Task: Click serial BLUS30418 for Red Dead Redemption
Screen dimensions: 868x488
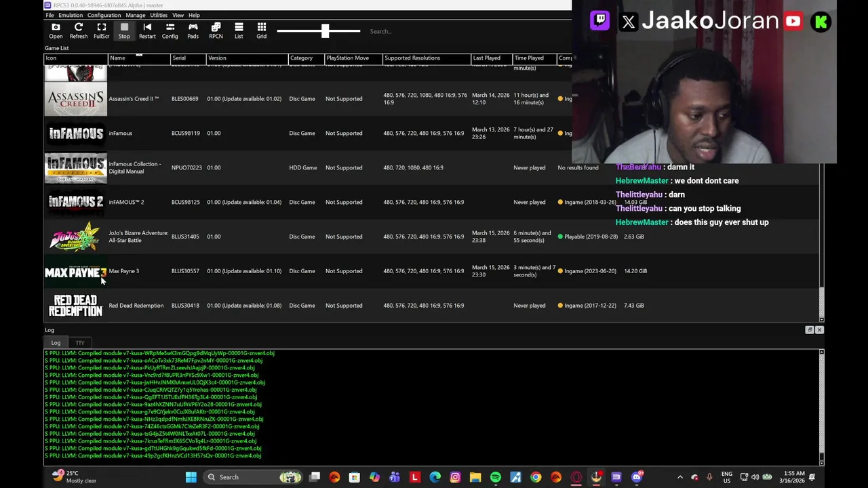Action: [x=185, y=306]
